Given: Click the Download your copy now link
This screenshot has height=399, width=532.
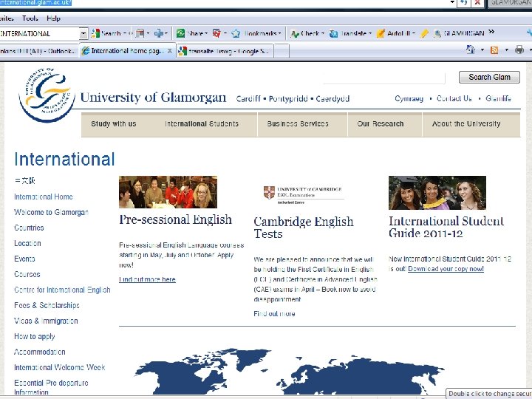Looking at the screenshot, I should pyautogui.click(x=446, y=269).
